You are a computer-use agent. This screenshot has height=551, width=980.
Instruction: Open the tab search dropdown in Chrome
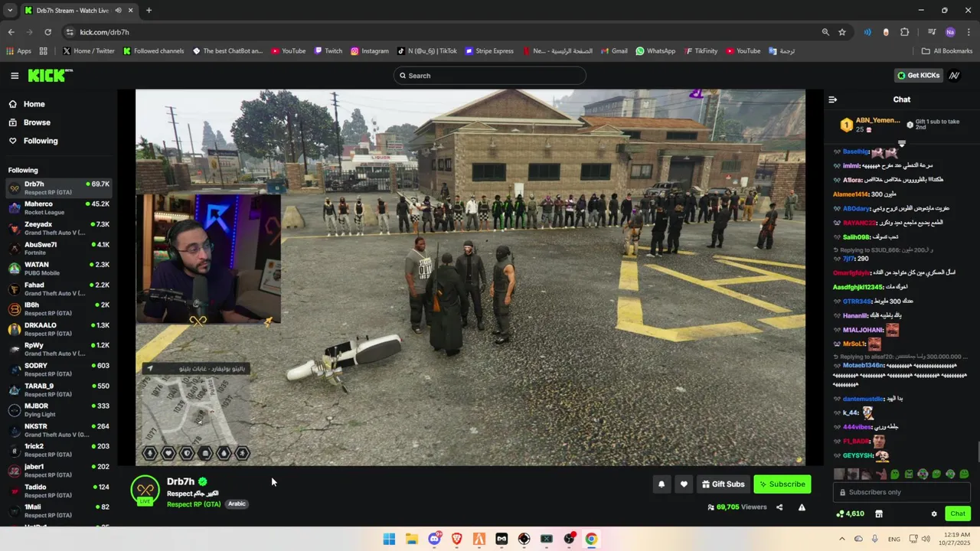10,11
